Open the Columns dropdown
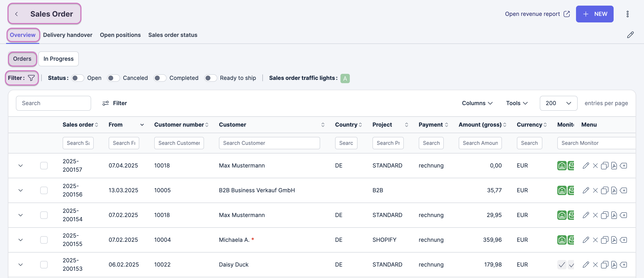Image resolution: width=644 pixels, height=278 pixels. [477, 103]
